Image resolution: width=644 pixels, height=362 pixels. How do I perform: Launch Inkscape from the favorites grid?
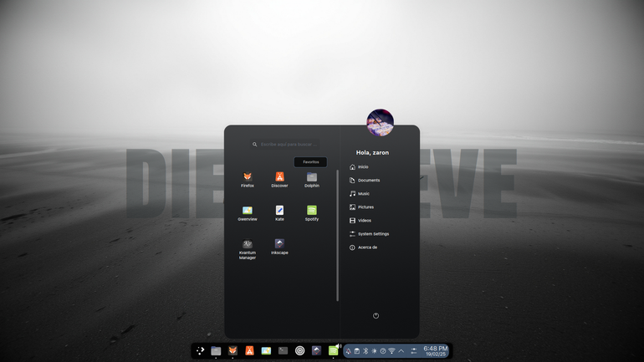279,247
